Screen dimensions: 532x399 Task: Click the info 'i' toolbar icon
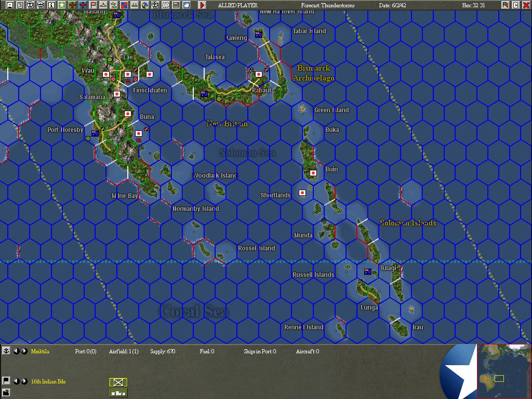click(x=51, y=5)
